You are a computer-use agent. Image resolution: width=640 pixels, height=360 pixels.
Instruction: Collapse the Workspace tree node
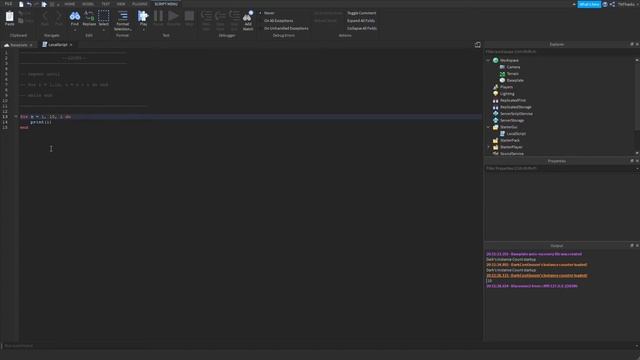pyautogui.click(x=488, y=60)
